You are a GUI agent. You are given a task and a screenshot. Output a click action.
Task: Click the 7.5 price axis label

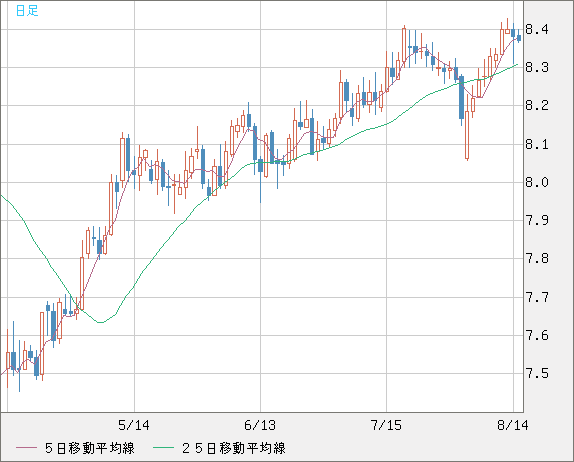coord(537,373)
